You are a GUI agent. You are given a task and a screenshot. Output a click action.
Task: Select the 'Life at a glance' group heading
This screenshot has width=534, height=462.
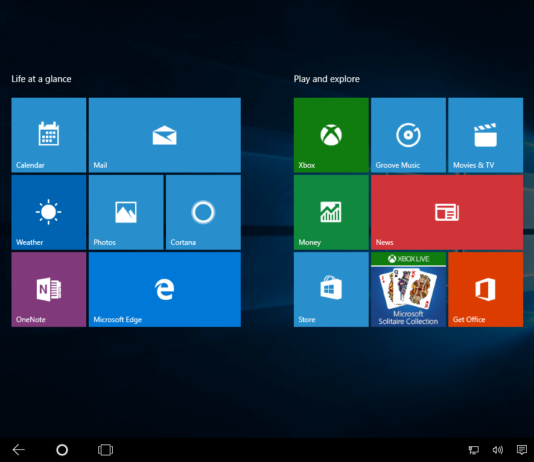tap(41, 79)
